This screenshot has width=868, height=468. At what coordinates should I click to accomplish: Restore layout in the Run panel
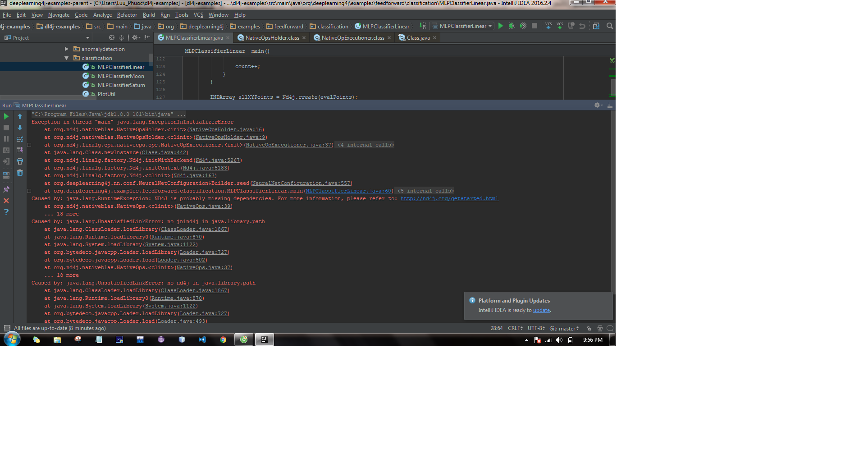point(6,175)
